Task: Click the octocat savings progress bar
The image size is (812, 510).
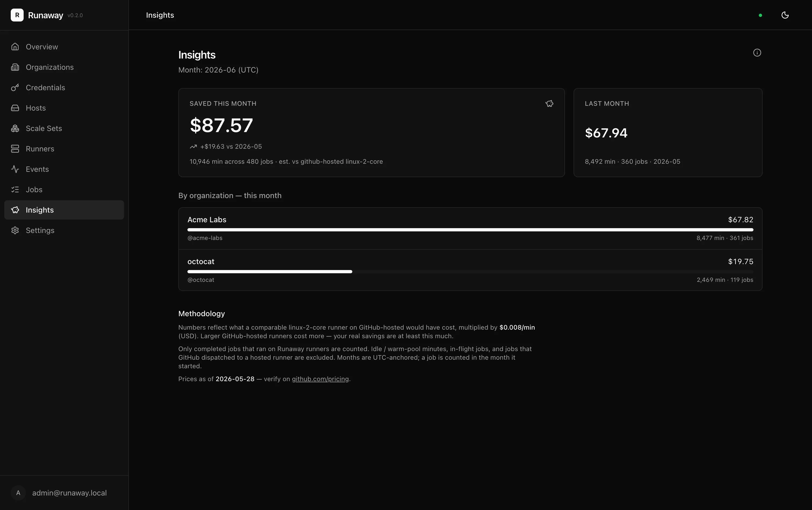Action: click(470, 272)
